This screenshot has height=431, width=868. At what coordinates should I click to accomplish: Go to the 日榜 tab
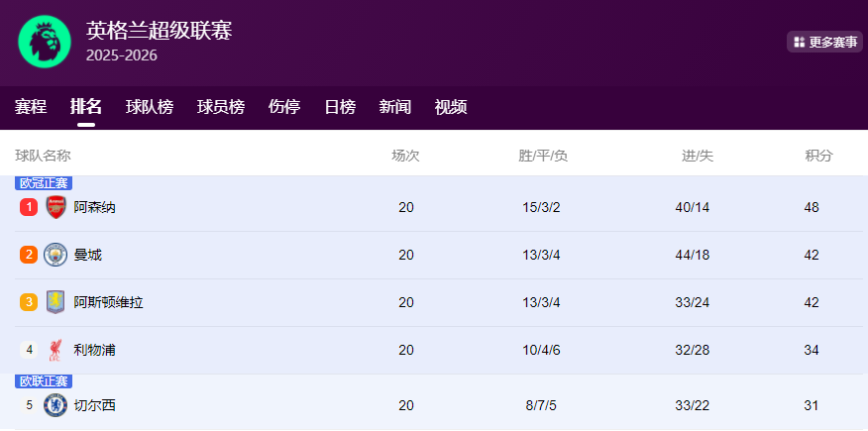pyautogui.click(x=340, y=107)
